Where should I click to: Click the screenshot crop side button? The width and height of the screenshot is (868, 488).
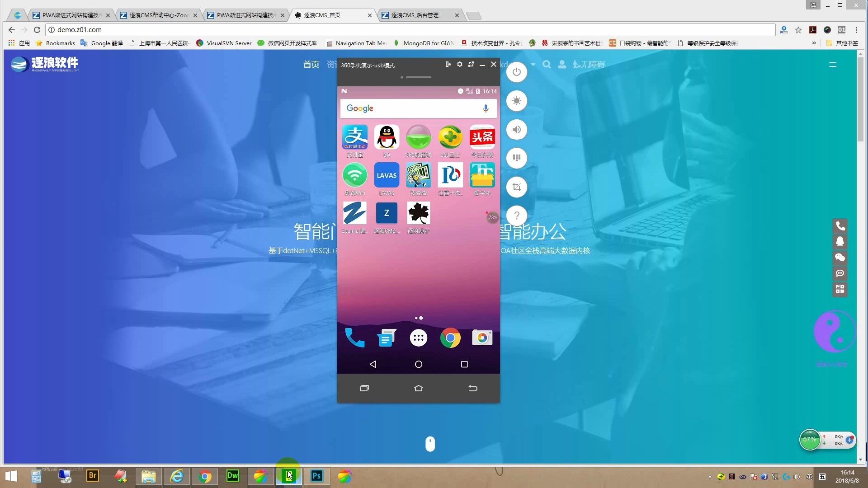click(517, 187)
